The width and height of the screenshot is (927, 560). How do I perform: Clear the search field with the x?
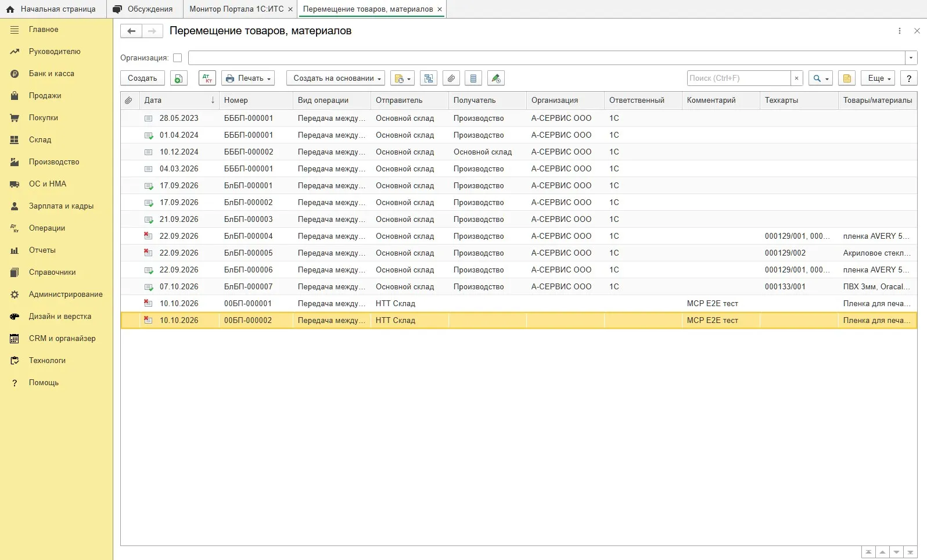(797, 78)
